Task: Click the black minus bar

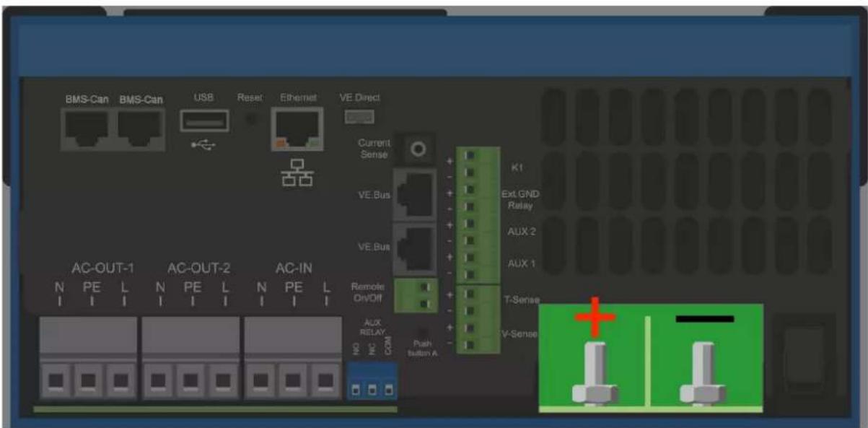Action: point(704,318)
